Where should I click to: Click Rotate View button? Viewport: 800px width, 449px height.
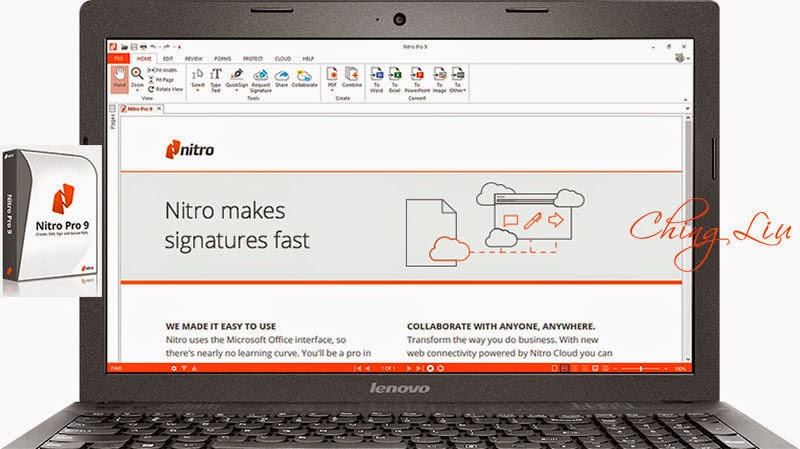pyautogui.click(x=165, y=89)
